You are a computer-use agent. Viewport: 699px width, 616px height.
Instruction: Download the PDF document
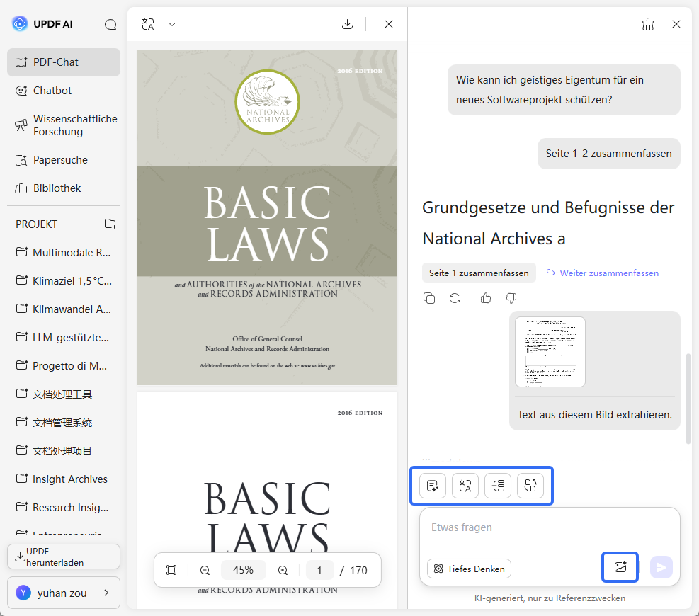point(347,24)
